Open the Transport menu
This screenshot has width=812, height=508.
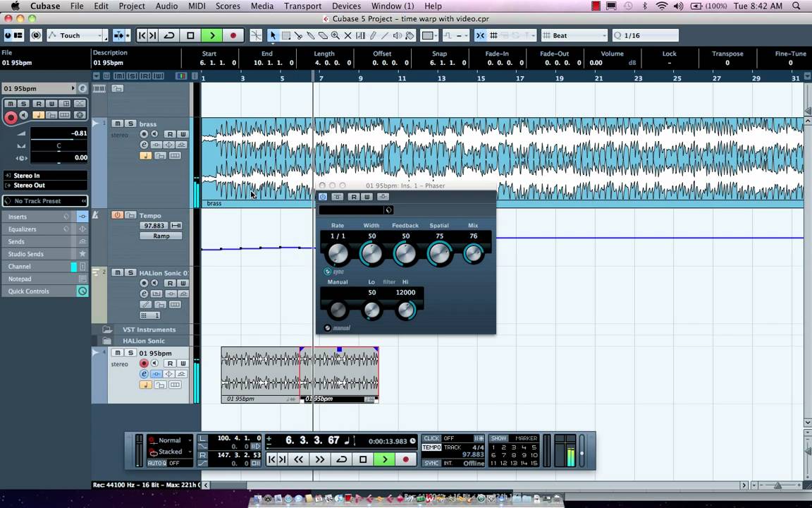tap(302, 6)
